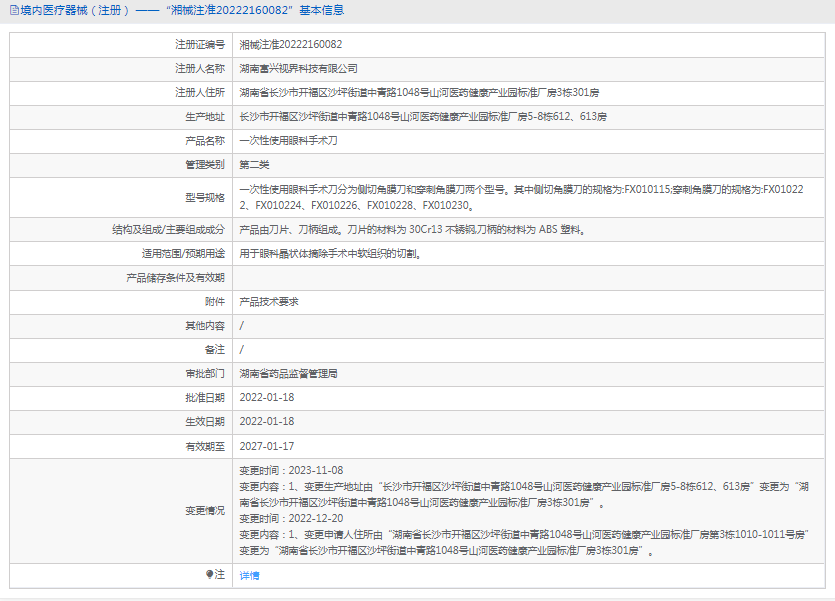Click the 注册证编号 row label

(200, 45)
